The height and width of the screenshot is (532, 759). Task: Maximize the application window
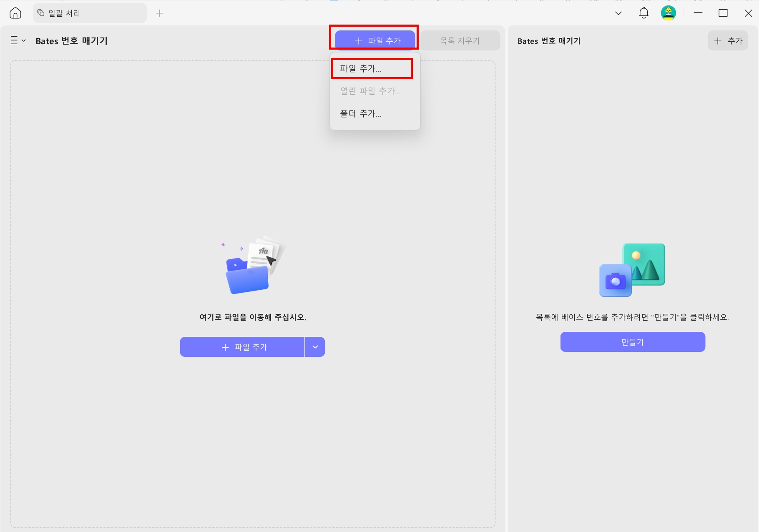point(723,13)
